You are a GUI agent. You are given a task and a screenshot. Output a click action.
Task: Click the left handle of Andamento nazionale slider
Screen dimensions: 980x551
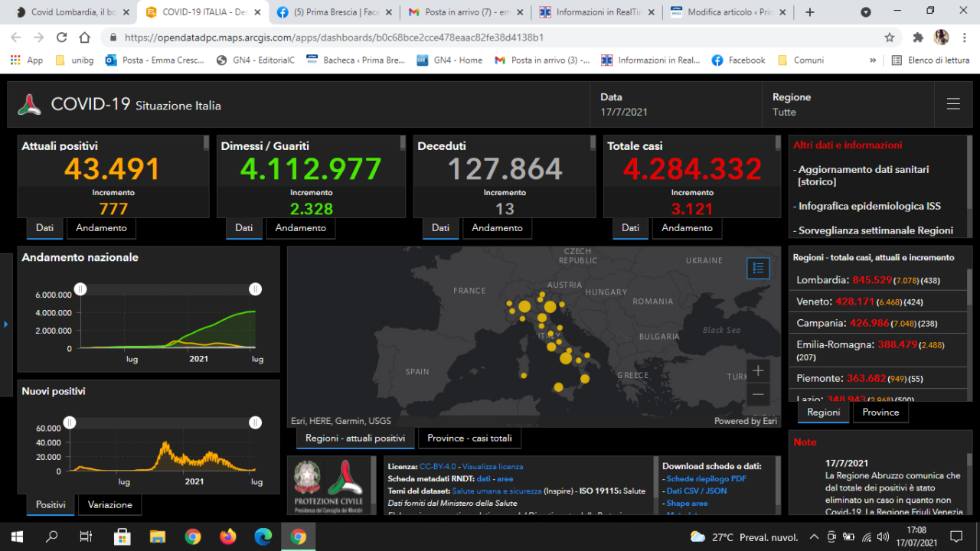click(80, 289)
